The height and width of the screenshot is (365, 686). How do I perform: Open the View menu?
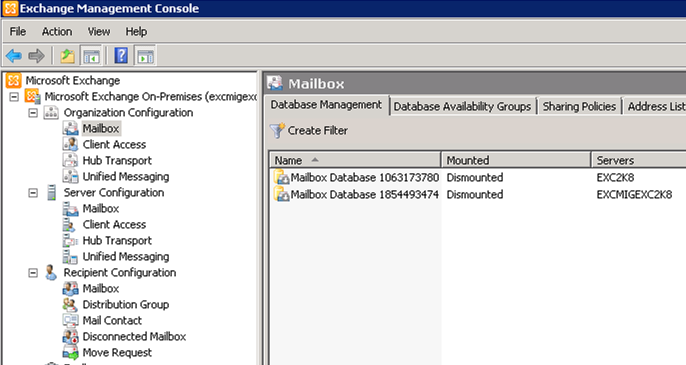point(99,32)
